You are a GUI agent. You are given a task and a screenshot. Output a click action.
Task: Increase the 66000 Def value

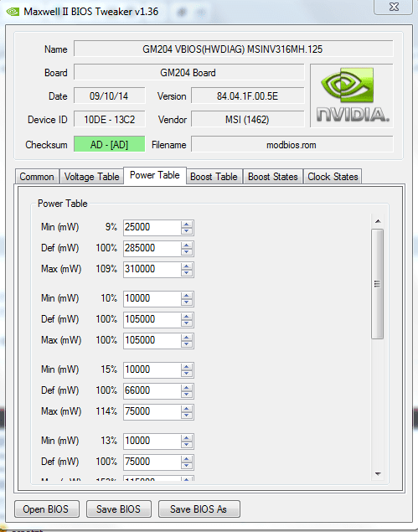point(187,387)
